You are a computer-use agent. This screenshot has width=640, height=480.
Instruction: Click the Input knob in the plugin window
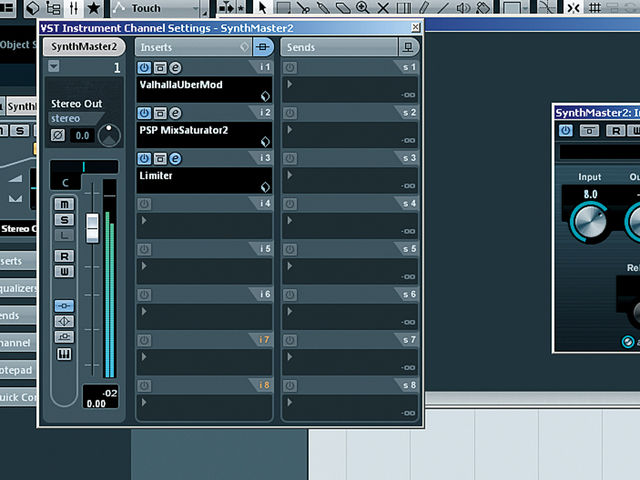pyautogui.click(x=590, y=222)
